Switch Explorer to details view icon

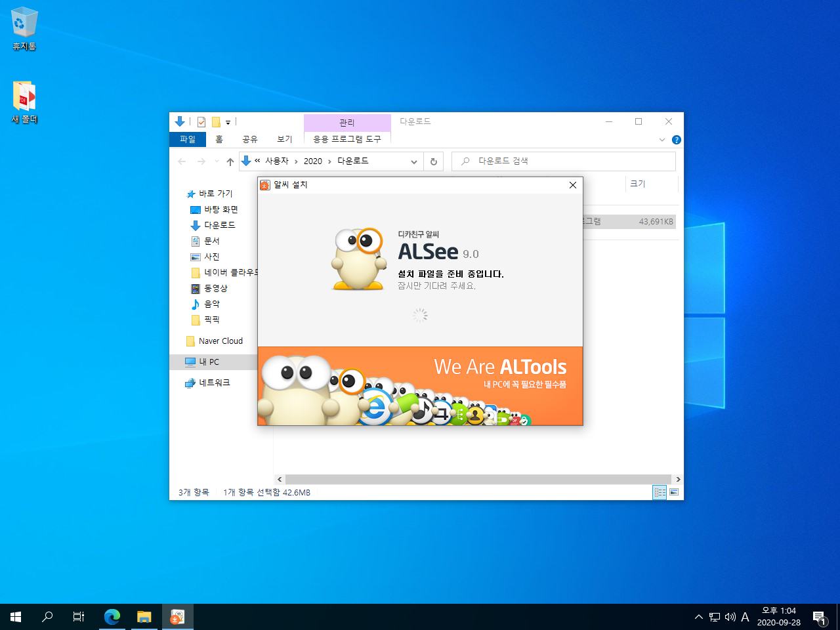tap(660, 492)
